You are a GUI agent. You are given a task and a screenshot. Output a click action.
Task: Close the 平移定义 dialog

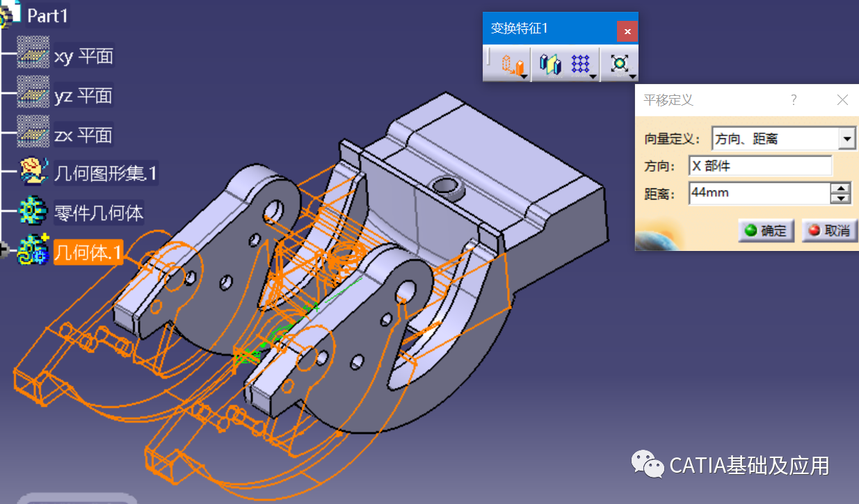842,100
